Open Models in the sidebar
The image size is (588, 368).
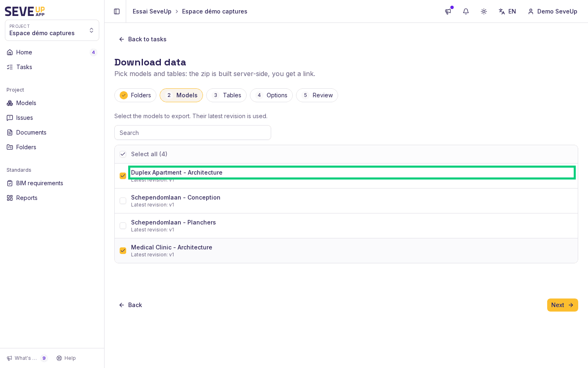tap(52, 103)
